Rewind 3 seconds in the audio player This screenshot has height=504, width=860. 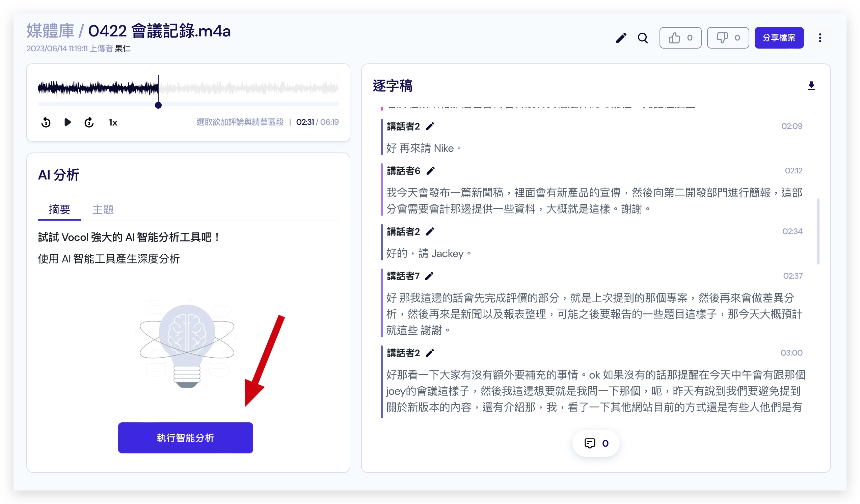pos(46,122)
